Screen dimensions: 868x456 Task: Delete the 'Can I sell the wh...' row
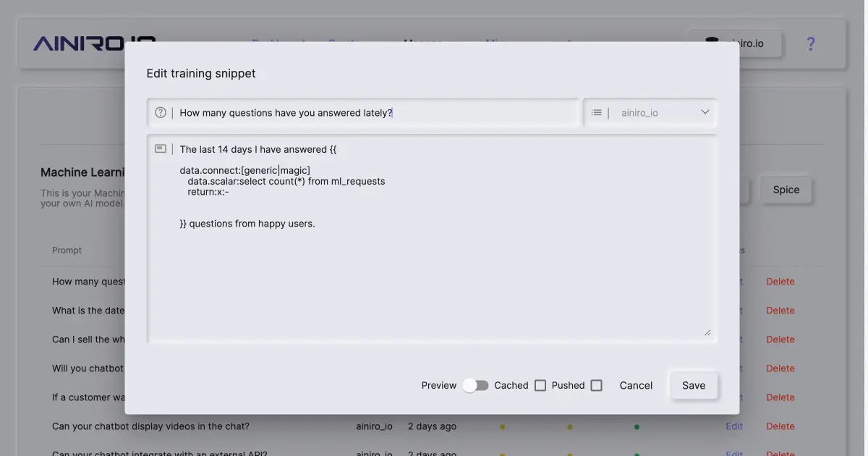pos(780,339)
